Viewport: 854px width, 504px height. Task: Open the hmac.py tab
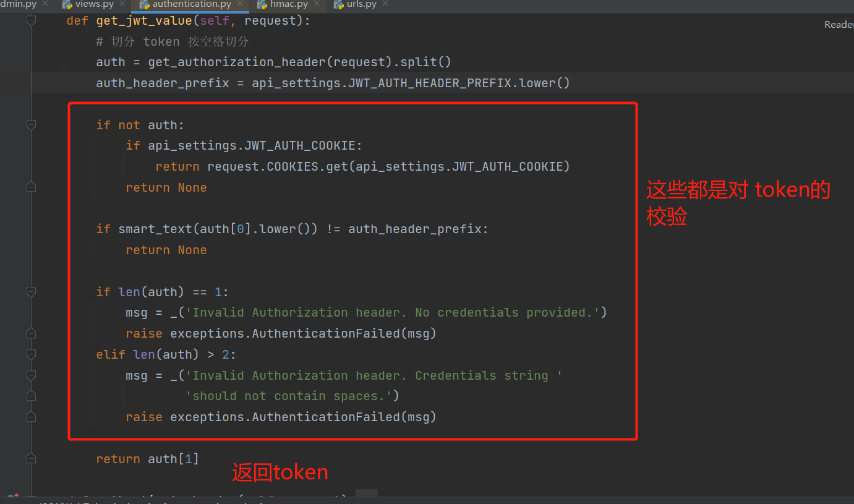pyautogui.click(x=289, y=4)
